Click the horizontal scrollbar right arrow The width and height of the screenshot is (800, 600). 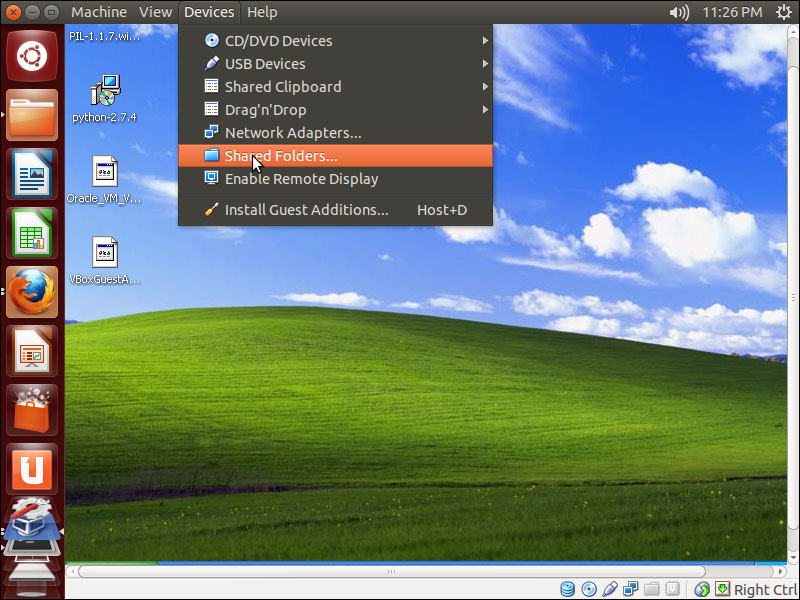tap(781, 571)
